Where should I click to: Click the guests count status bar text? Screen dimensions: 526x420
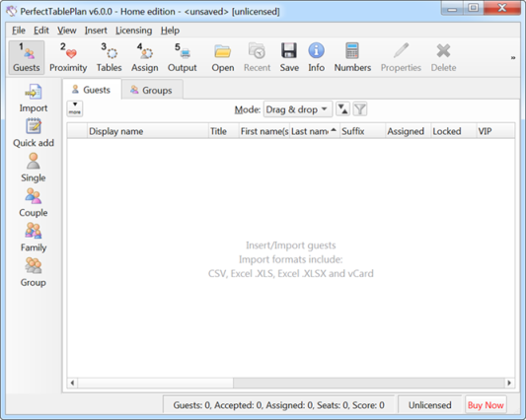[x=278, y=405]
